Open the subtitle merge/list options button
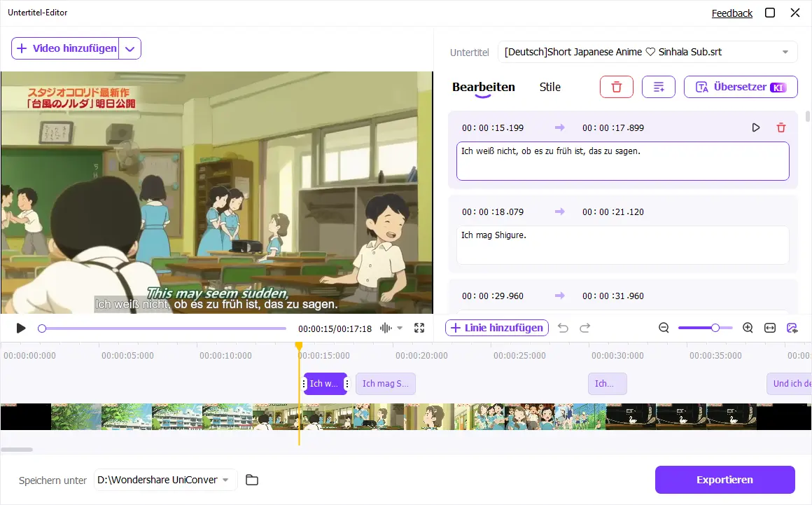Viewport: 812px width, 505px height. coord(658,87)
